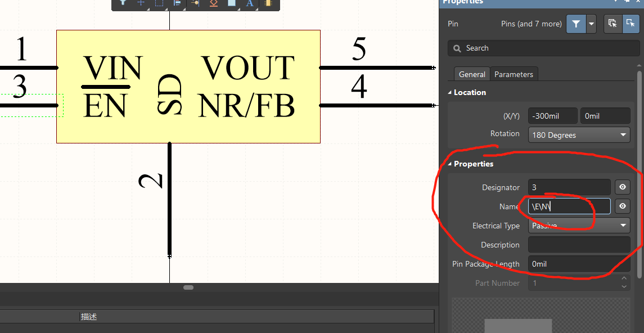
Task: Click the Description input field
Action: (579, 245)
